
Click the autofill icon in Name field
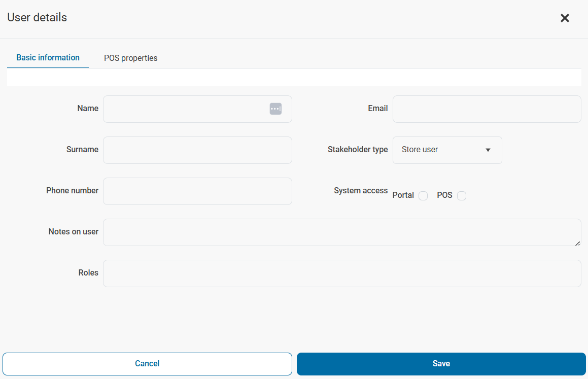[275, 109]
